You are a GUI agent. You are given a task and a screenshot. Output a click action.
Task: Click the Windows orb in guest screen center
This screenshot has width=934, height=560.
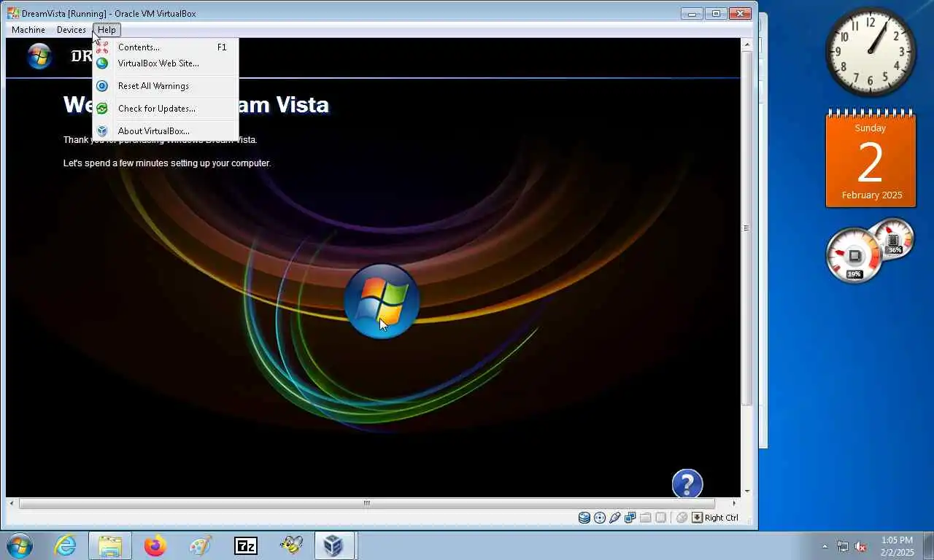[x=382, y=301]
